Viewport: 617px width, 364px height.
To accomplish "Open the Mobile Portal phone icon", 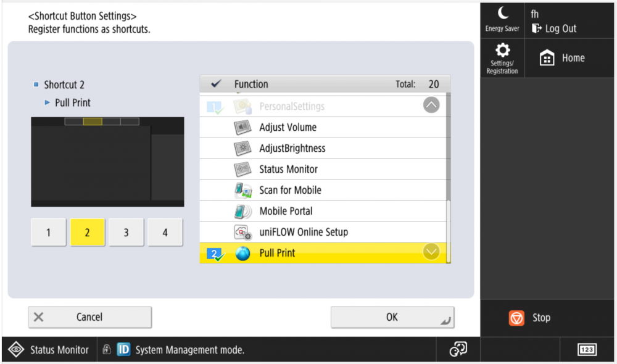I will (x=242, y=210).
